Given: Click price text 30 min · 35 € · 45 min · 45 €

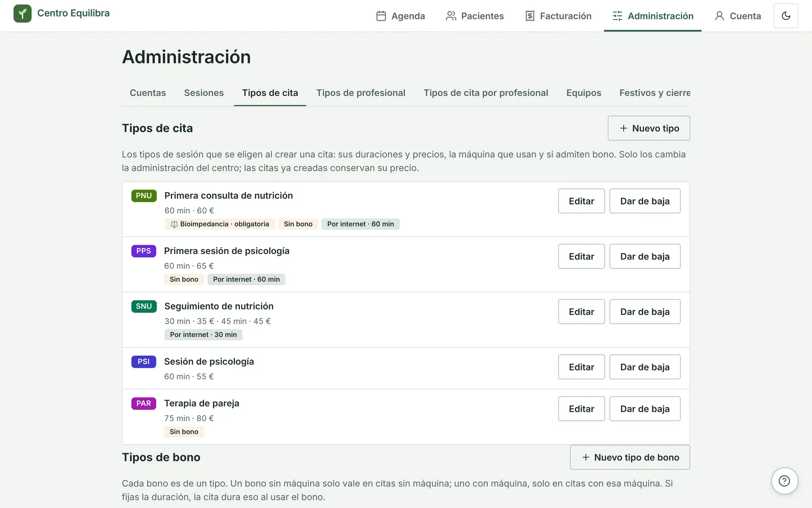Looking at the screenshot, I should [x=217, y=321].
